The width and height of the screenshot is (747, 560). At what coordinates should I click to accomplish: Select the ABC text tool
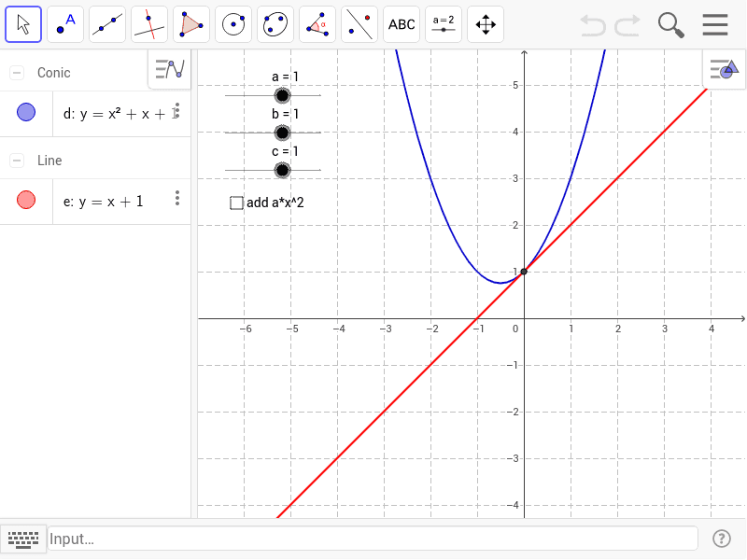click(401, 23)
